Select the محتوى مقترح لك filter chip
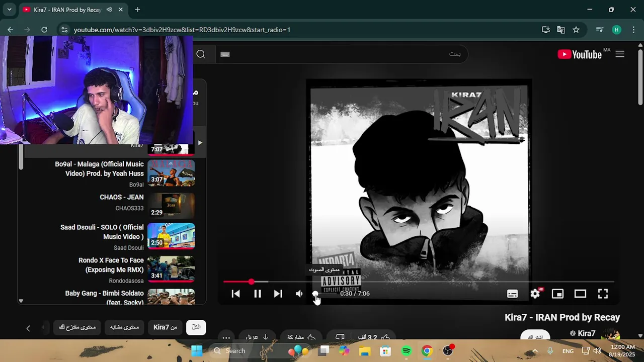 coord(77,327)
